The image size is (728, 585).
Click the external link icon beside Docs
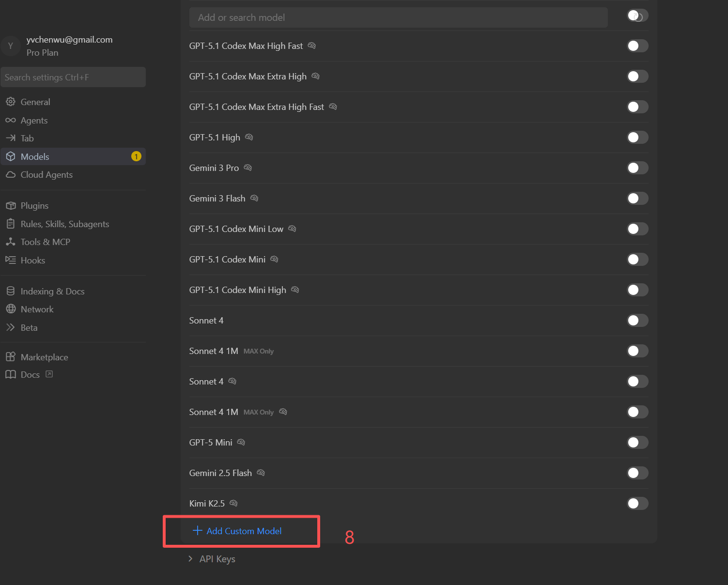pos(48,374)
